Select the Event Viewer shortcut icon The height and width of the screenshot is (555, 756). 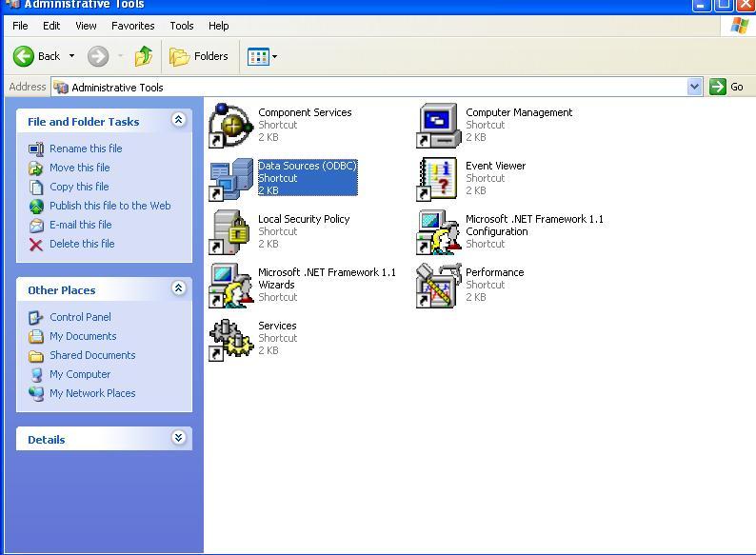438,179
